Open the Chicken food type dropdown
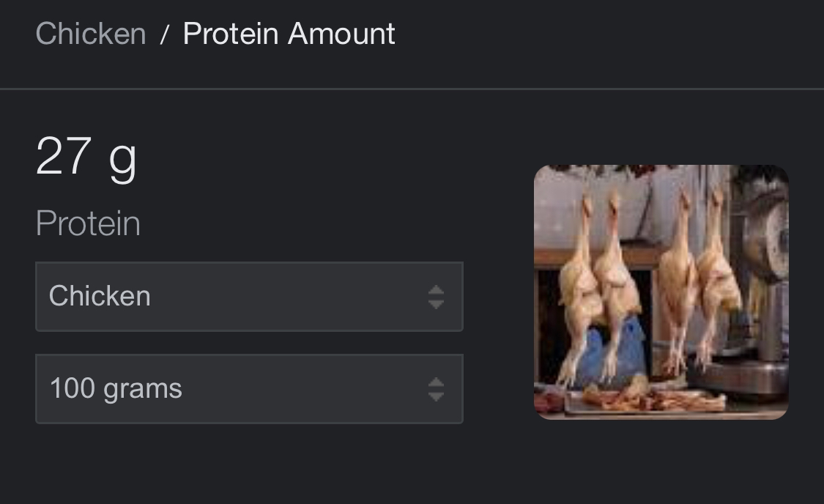824x504 pixels. pos(249,297)
